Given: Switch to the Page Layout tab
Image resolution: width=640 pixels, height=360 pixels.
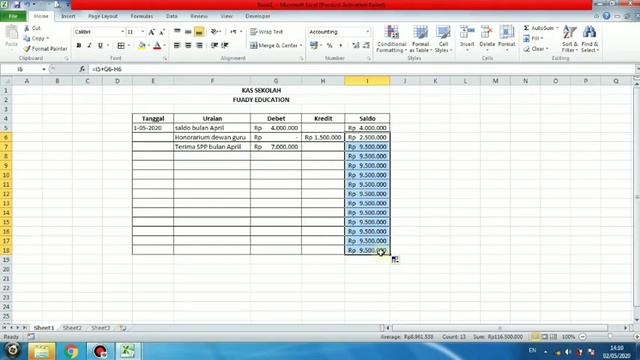Looking at the screenshot, I should click(103, 16).
